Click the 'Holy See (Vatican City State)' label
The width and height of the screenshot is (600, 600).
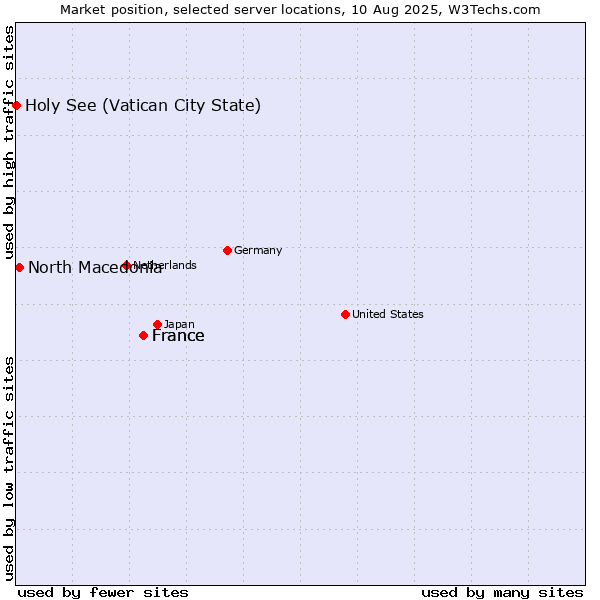pos(143,106)
